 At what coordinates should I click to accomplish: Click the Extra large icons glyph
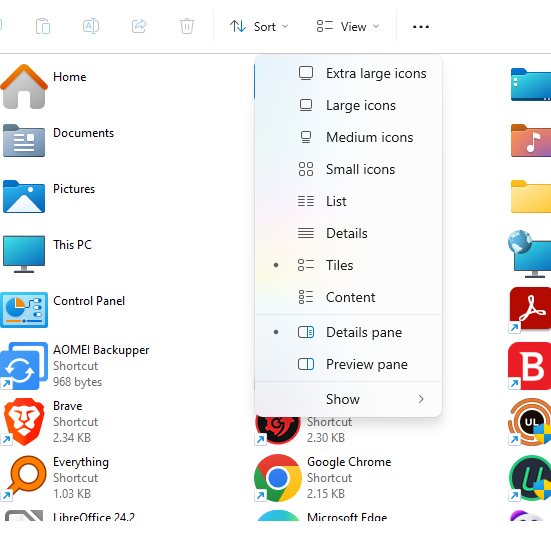pos(306,73)
